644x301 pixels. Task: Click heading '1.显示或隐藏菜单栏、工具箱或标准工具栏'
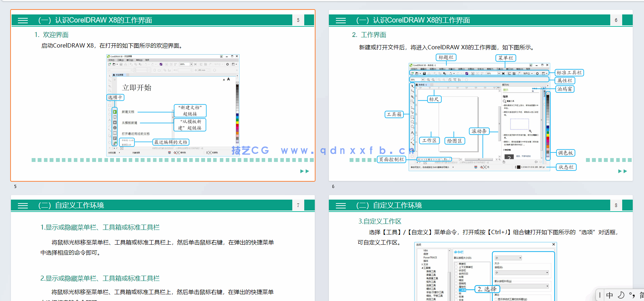click(100, 227)
